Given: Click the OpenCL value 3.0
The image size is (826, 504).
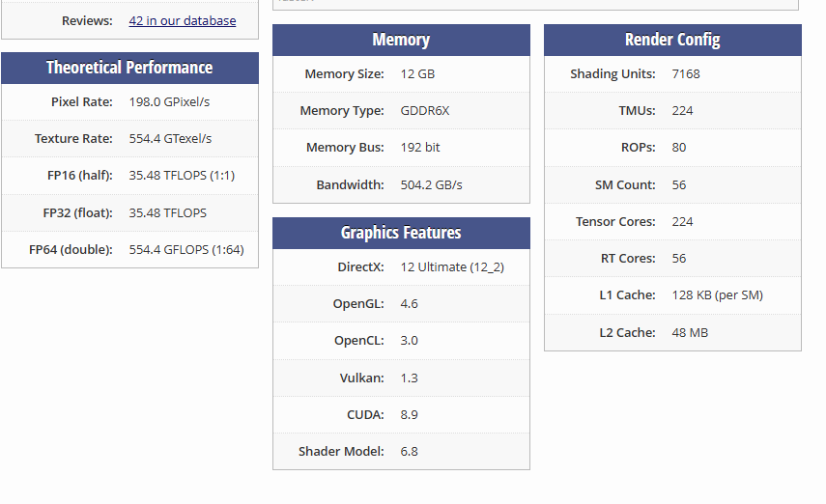Looking at the screenshot, I should (409, 341).
